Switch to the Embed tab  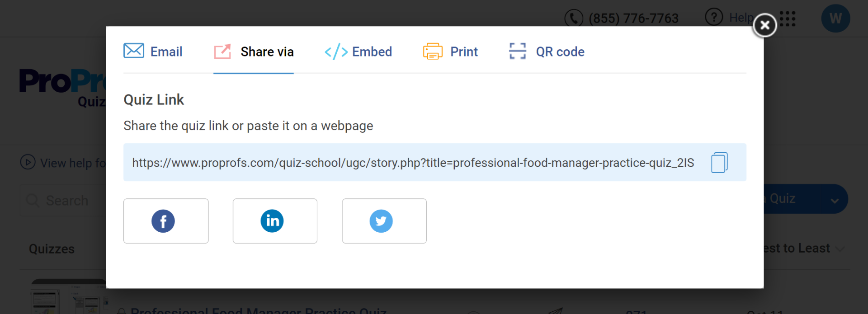(x=358, y=52)
